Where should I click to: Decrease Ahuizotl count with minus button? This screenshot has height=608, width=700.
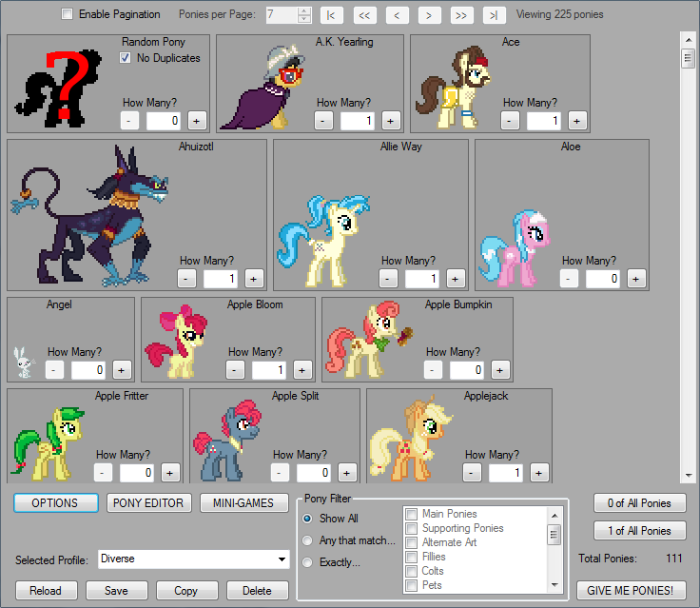click(186, 279)
